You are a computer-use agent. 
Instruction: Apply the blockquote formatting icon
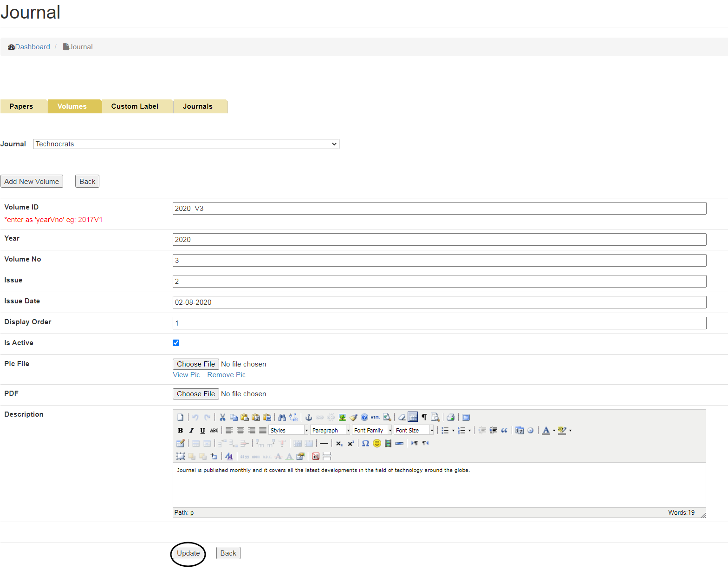(504, 431)
